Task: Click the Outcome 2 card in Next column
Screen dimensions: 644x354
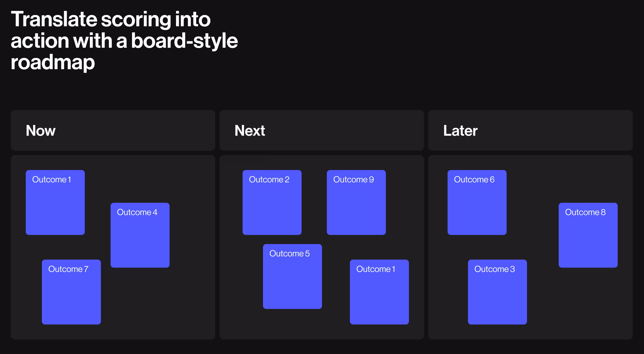Action: tap(272, 202)
